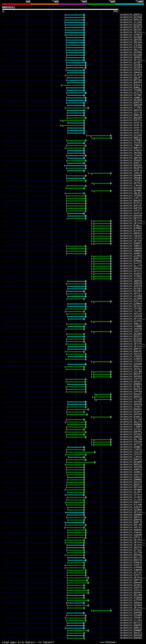Click the red 20% identity legend segment
The image size is (146, 644).
[x=16, y=4]
